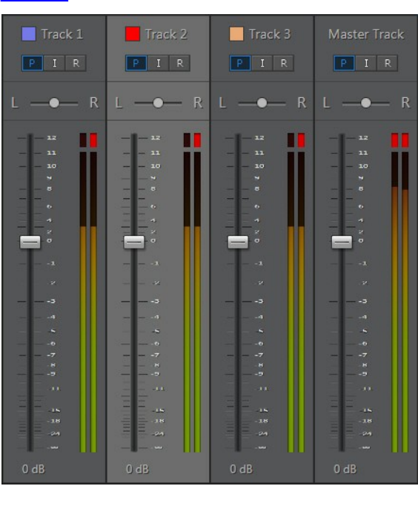
Task: Click the orange color swatch of Track 3
Action: (236, 34)
